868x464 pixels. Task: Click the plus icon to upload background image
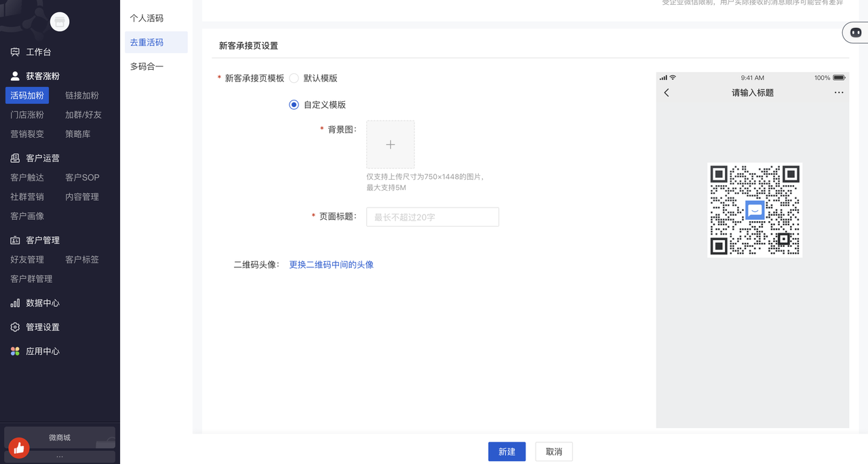coord(391,144)
